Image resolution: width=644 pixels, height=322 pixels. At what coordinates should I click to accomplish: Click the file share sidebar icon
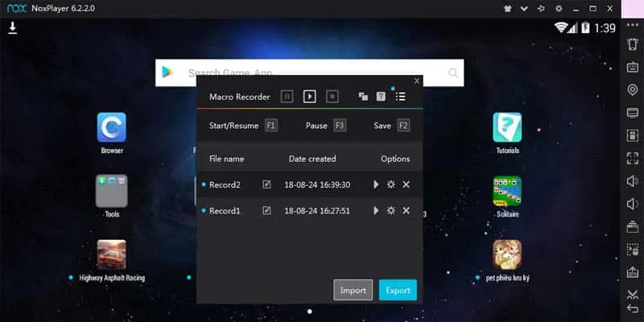(x=633, y=271)
